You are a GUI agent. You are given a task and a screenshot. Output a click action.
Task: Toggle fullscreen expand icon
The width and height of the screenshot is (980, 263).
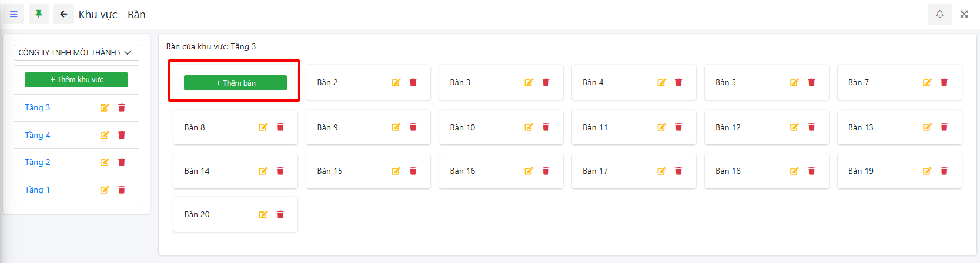[964, 14]
